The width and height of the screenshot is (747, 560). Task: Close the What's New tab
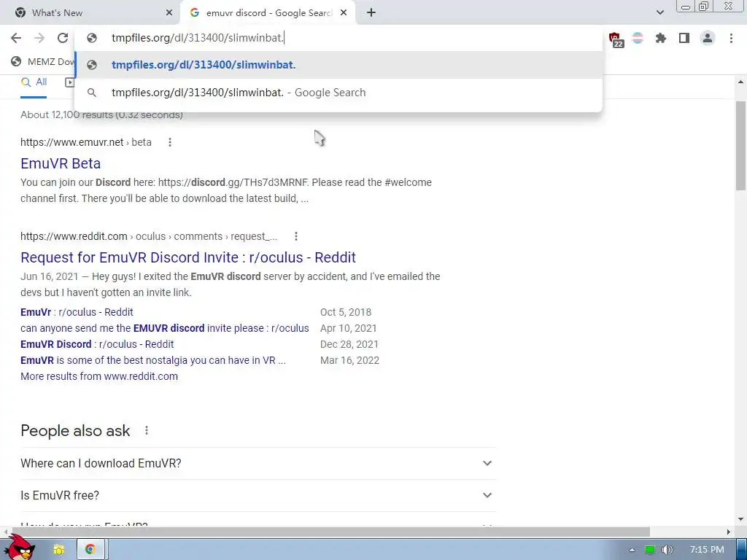tap(169, 13)
